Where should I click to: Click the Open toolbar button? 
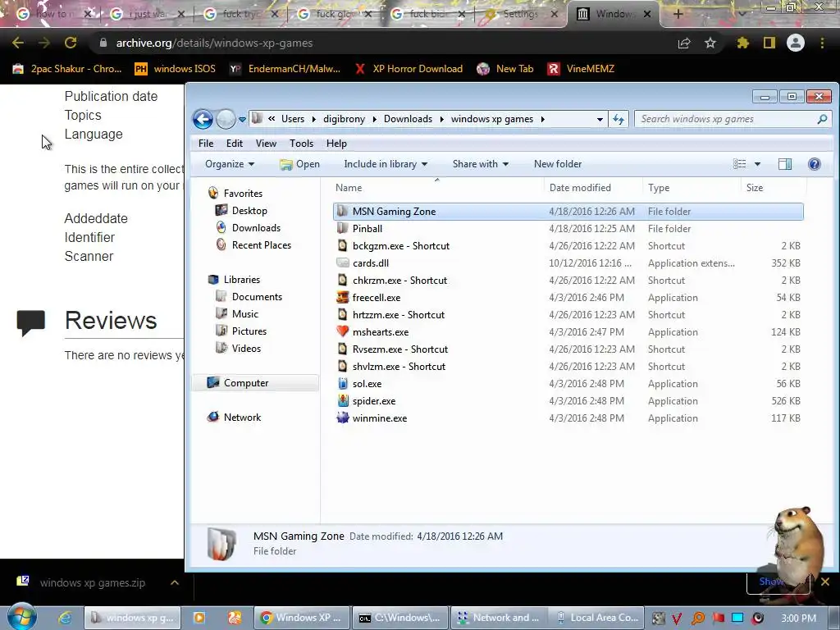tap(300, 164)
